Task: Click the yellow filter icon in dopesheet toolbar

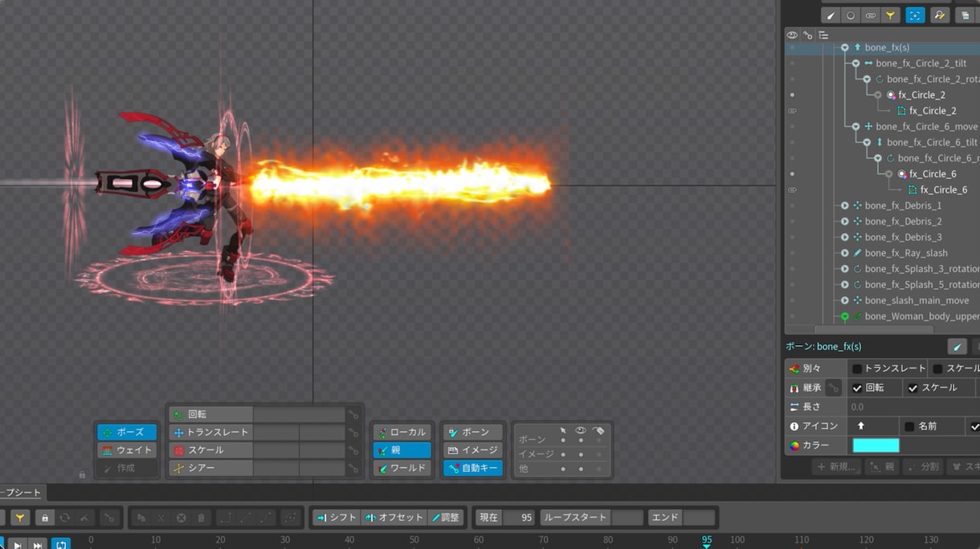Action: coord(20,518)
